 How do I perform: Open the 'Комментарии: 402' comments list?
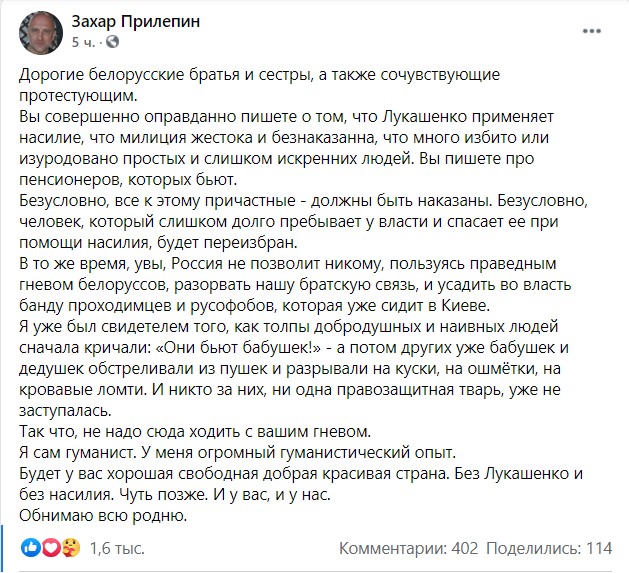408,548
